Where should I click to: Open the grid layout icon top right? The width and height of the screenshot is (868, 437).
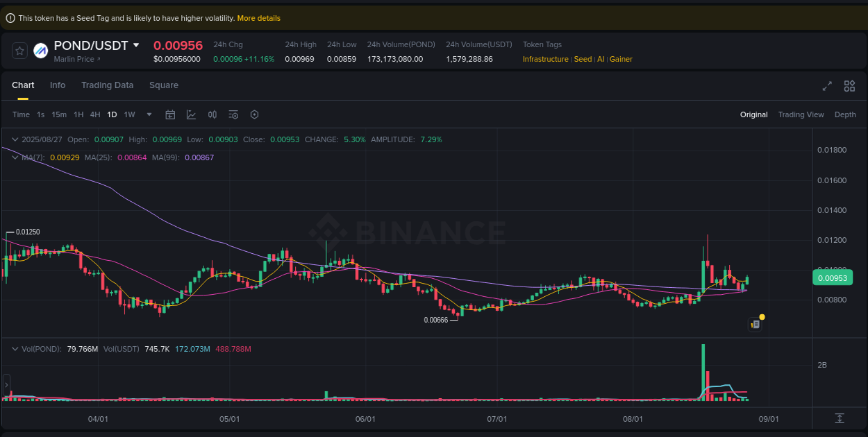point(849,86)
